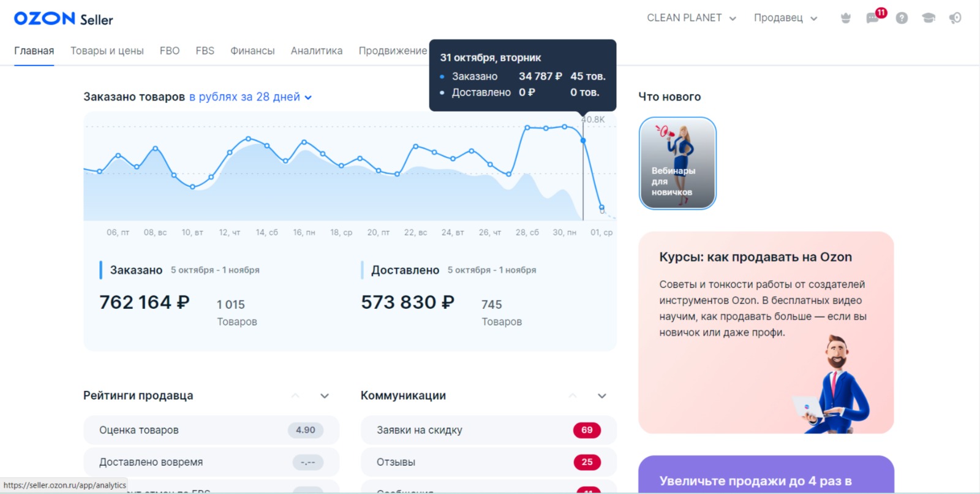Open Вебинары для новичков story thumbnail
The width and height of the screenshot is (980, 494).
[x=677, y=163]
